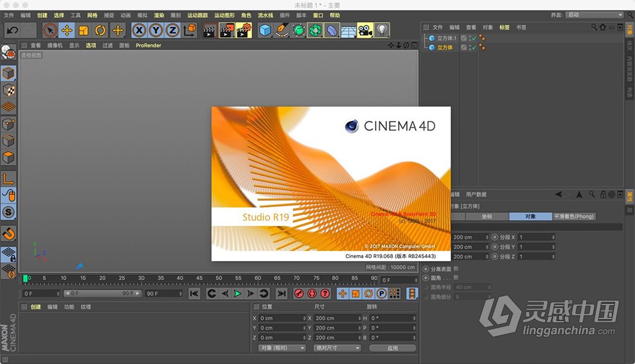Select the 立方体 object in Object Manager
This screenshot has width=635, height=364.
click(x=444, y=48)
